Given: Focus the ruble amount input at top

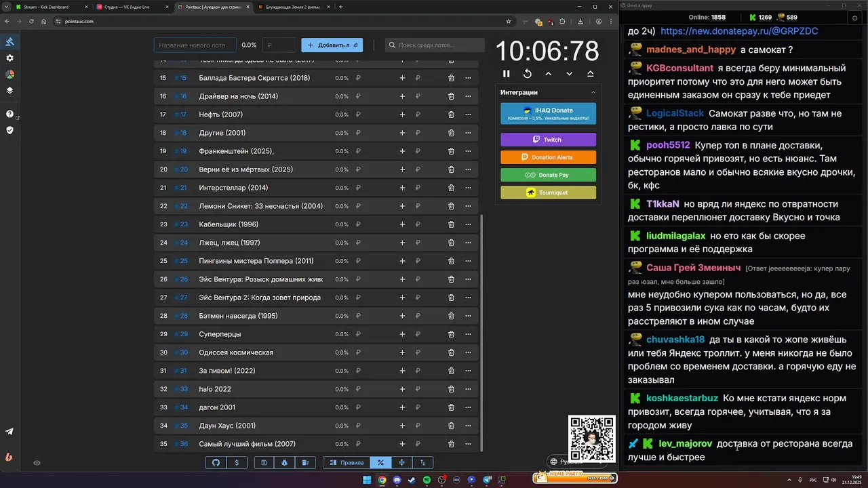Looking at the screenshot, I should pyautogui.click(x=279, y=45).
